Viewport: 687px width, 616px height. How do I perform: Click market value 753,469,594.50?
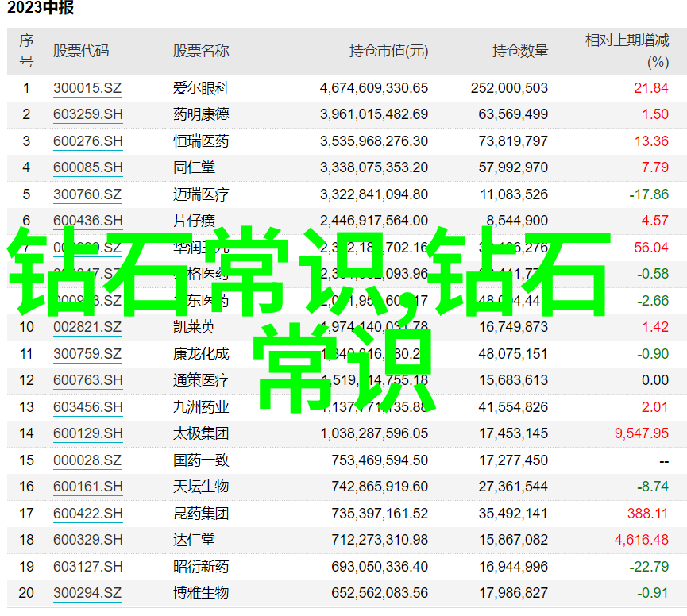click(380, 460)
